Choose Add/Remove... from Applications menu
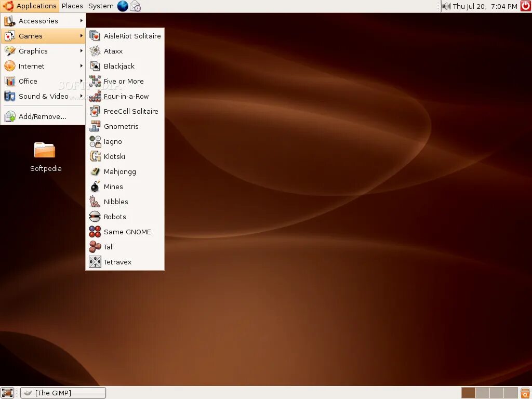This screenshot has height=399, width=532. (43, 116)
